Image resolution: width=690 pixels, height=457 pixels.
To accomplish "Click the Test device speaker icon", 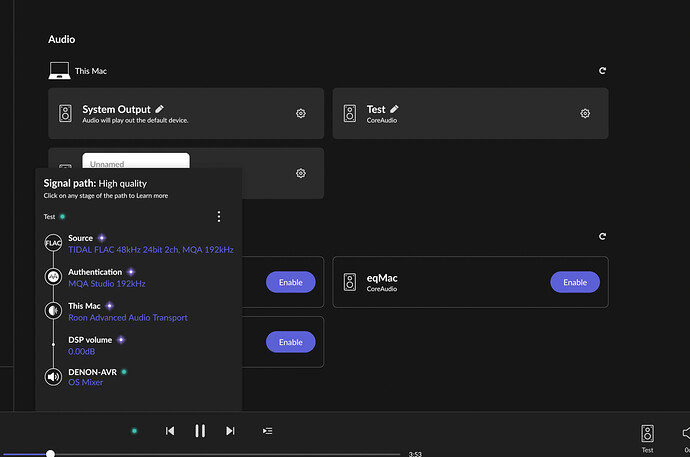I will 350,113.
